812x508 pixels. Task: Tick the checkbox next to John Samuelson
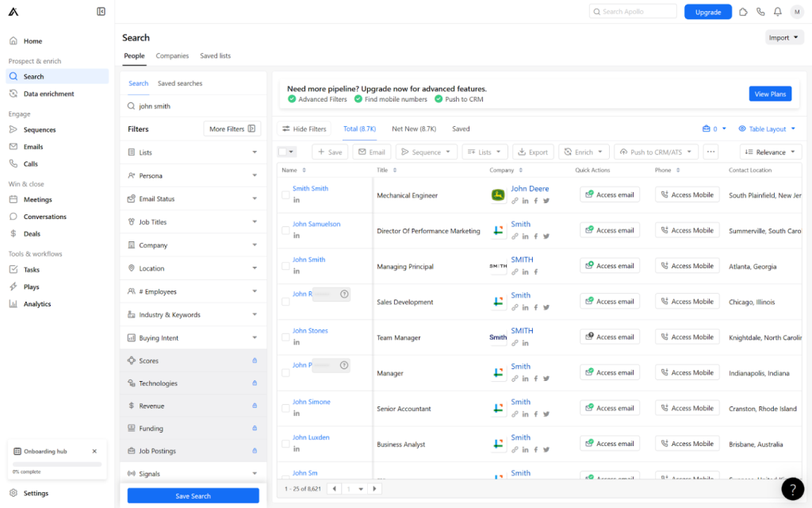coord(285,230)
